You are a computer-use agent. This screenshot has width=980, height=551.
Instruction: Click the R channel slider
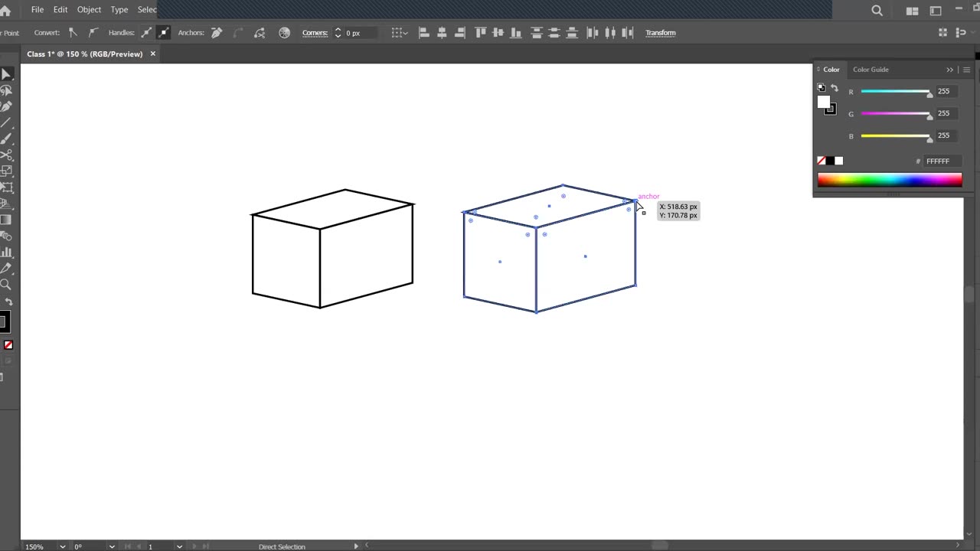(x=896, y=92)
